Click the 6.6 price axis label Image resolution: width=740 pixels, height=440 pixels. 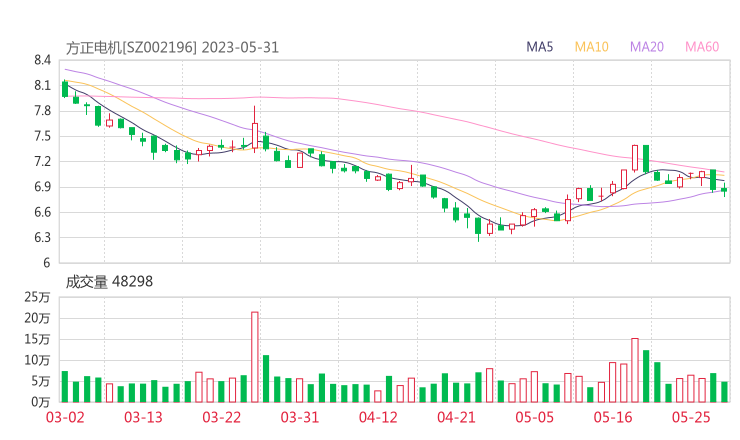42,212
